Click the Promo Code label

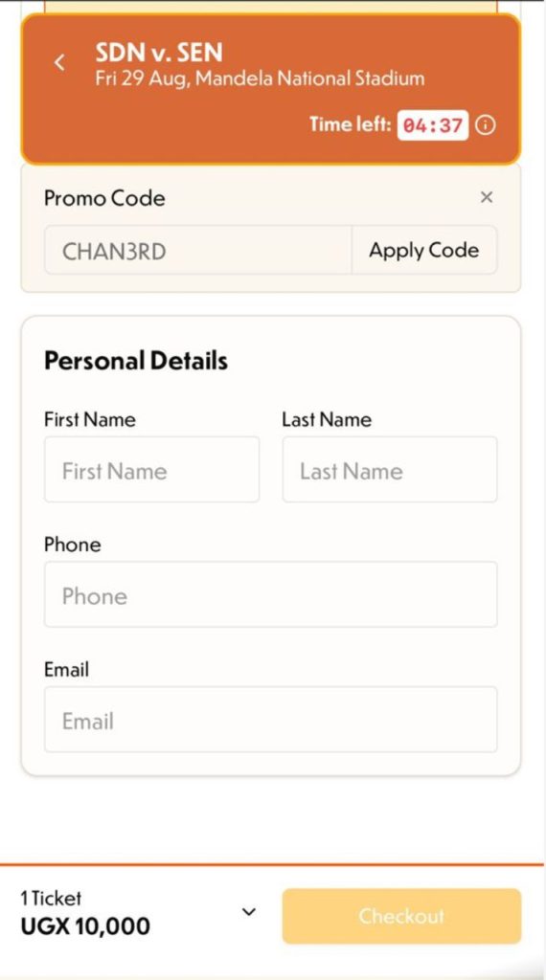click(104, 198)
